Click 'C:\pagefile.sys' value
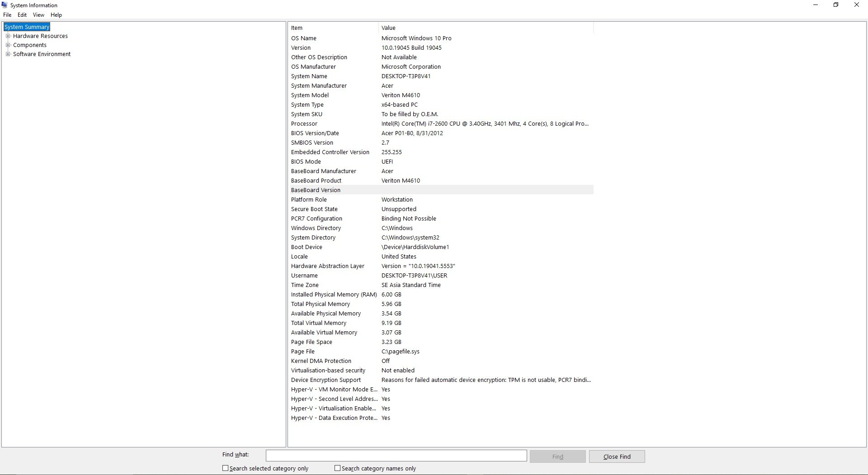Viewport: 868px width, 475px height. (400, 352)
